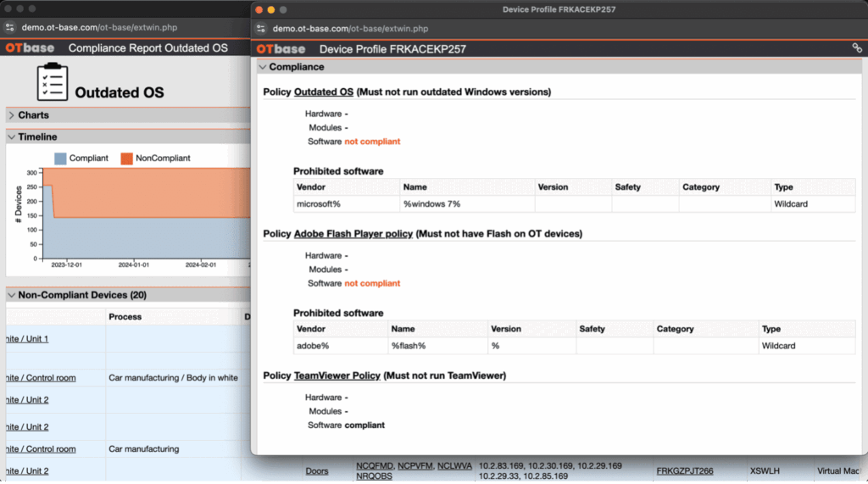Open the FRKGZPJT266 device link
The height and width of the screenshot is (484, 868).
coord(685,470)
